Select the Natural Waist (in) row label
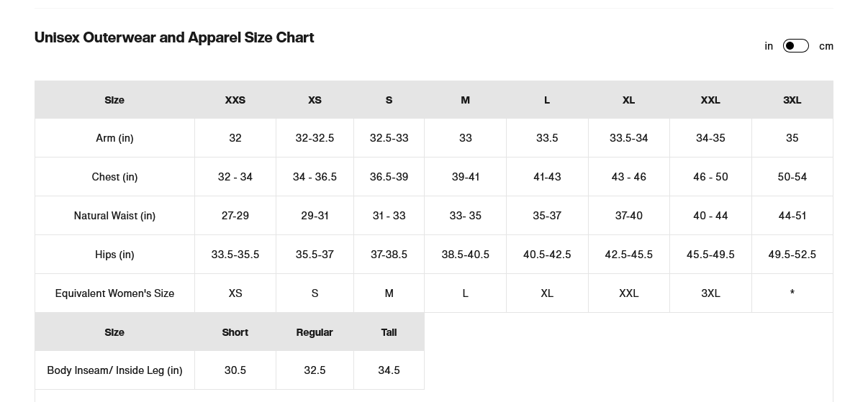868x402 pixels. (x=114, y=216)
